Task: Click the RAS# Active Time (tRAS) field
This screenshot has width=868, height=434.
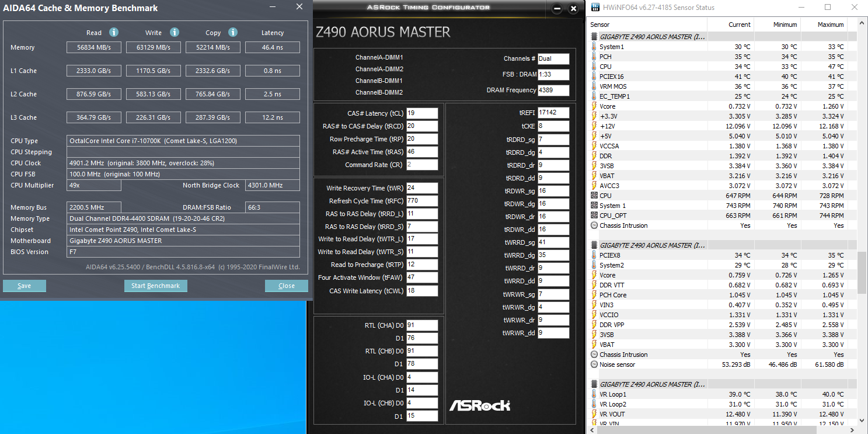Action: pyautogui.click(x=422, y=152)
